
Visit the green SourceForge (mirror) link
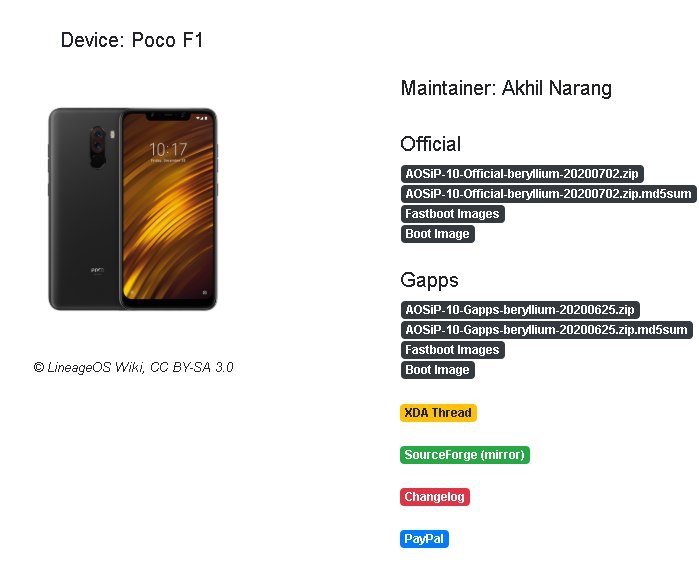tap(465, 455)
